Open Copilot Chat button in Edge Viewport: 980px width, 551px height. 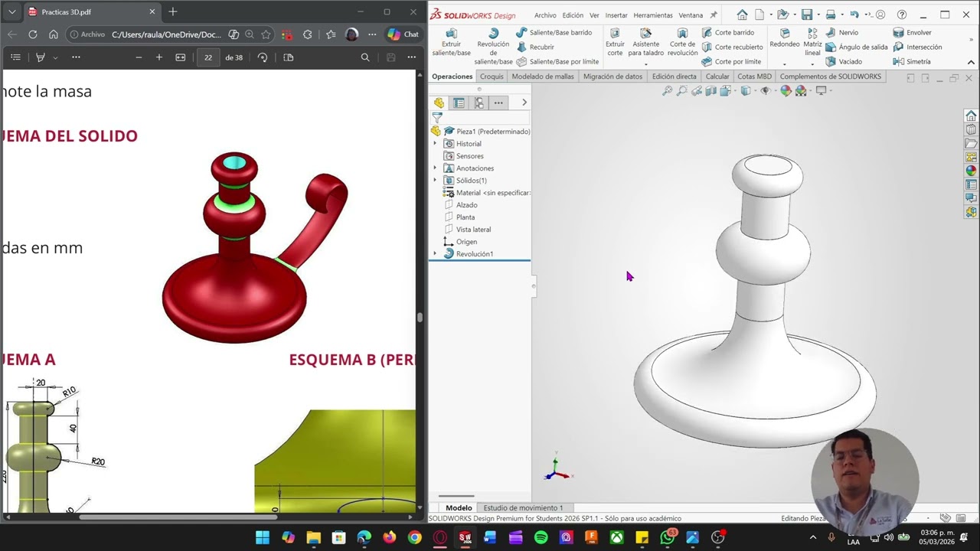pyautogui.click(x=403, y=34)
